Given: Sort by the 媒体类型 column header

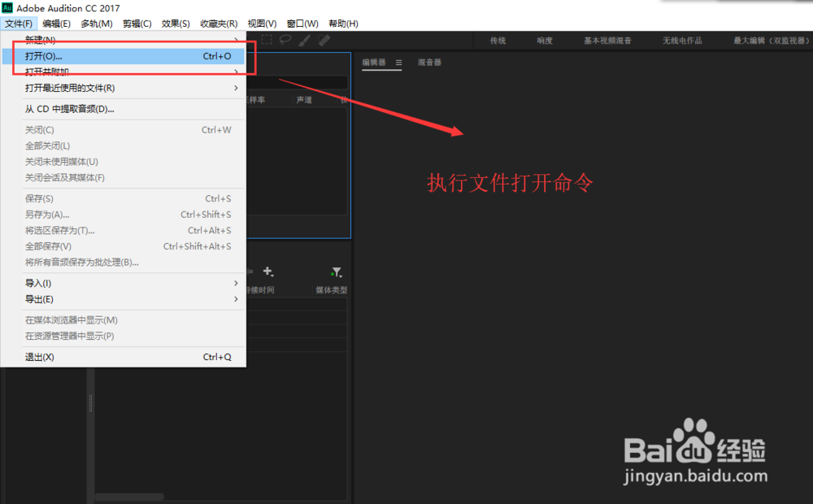Looking at the screenshot, I should pyautogui.click(x=332, y=290).
